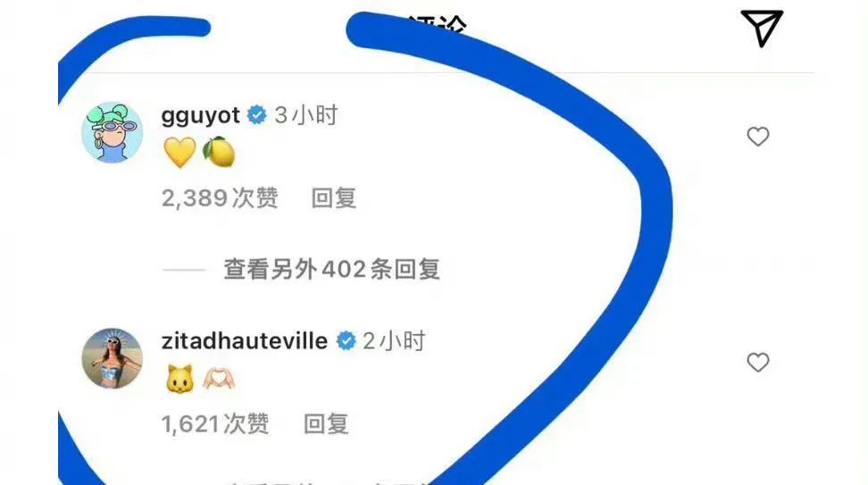
Task: Reply to gguyot's comment via 回复
Action: coord(334,198)
